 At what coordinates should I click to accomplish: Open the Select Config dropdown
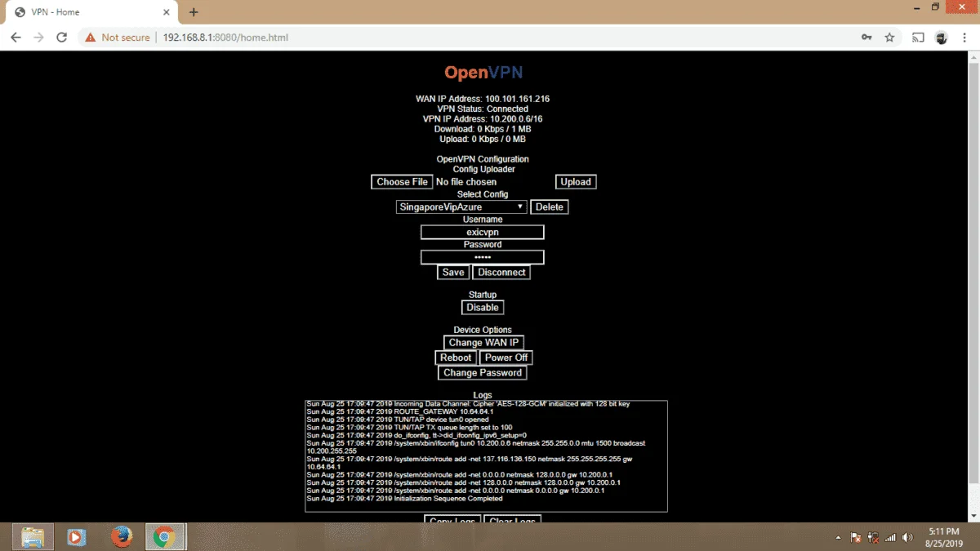[461, 207]
